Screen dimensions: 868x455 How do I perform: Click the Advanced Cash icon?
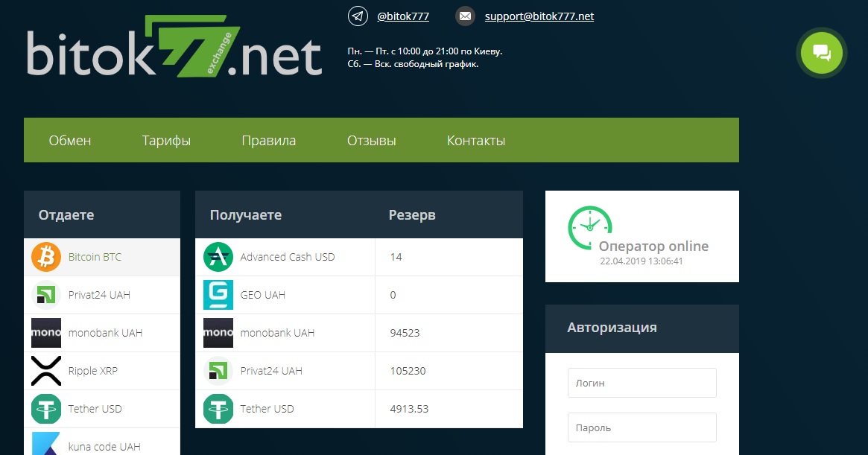(218, 257)
